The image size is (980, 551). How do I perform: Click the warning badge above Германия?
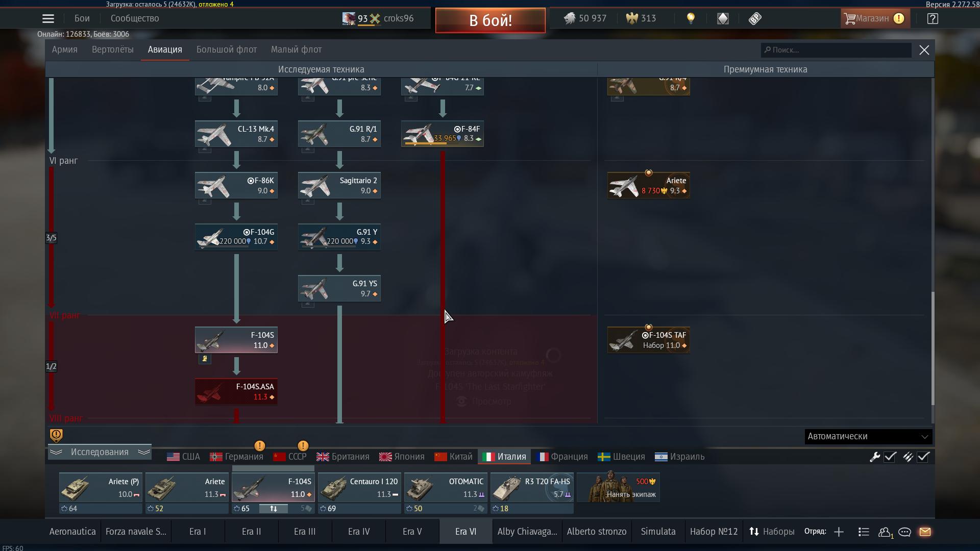[x=259, y=446]
